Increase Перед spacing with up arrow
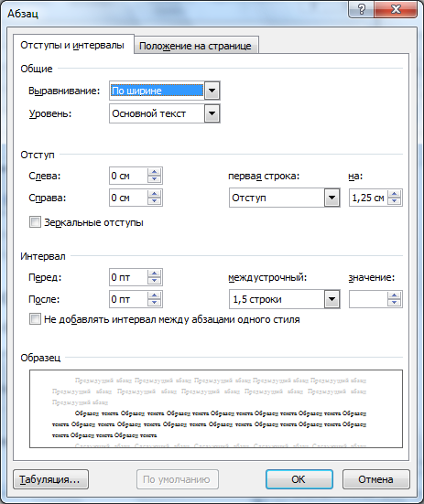Screen dimensions: 424x504 [x=155, y=273]
